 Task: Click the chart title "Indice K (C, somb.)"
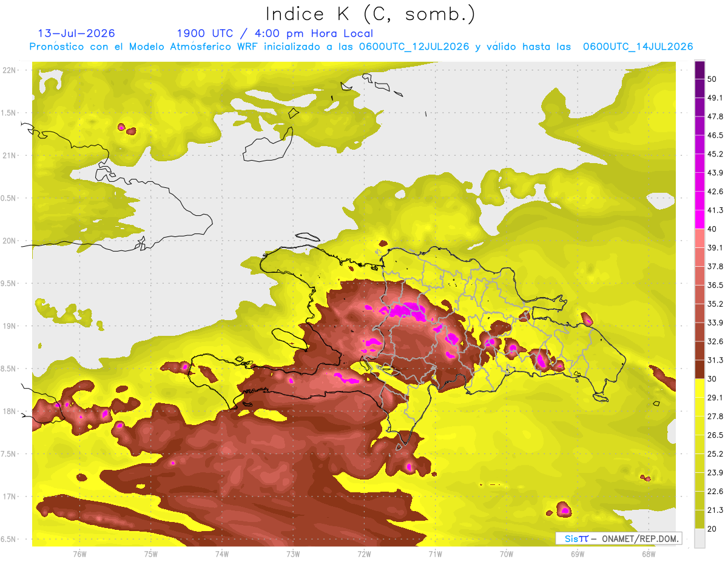(371, 15)
